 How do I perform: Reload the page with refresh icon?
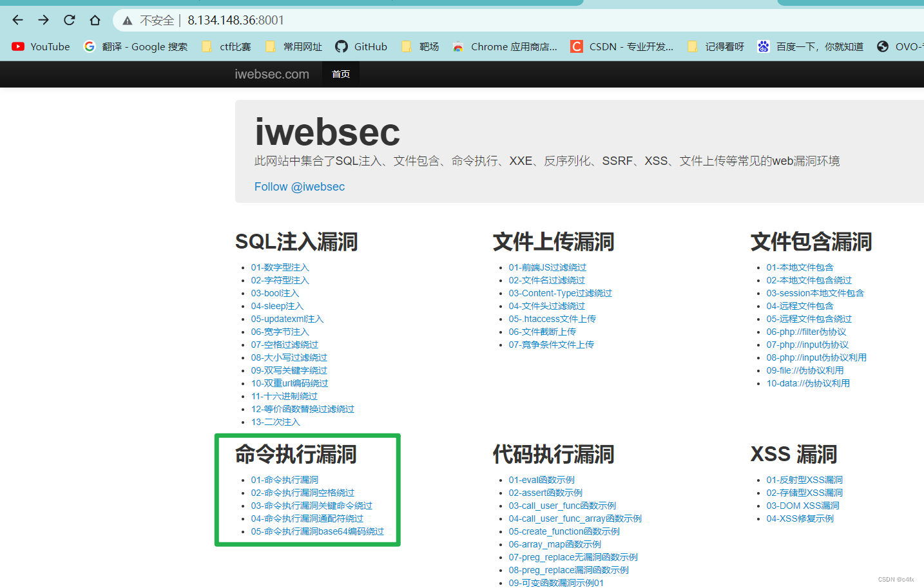click(x=69, y=20)
